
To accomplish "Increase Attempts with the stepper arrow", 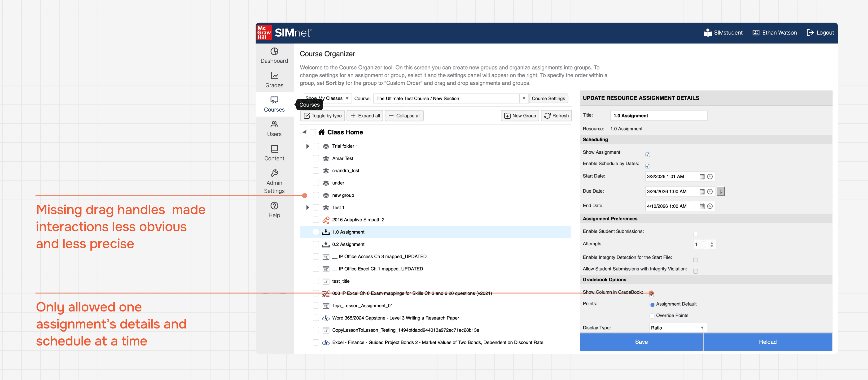I will 711,243.
